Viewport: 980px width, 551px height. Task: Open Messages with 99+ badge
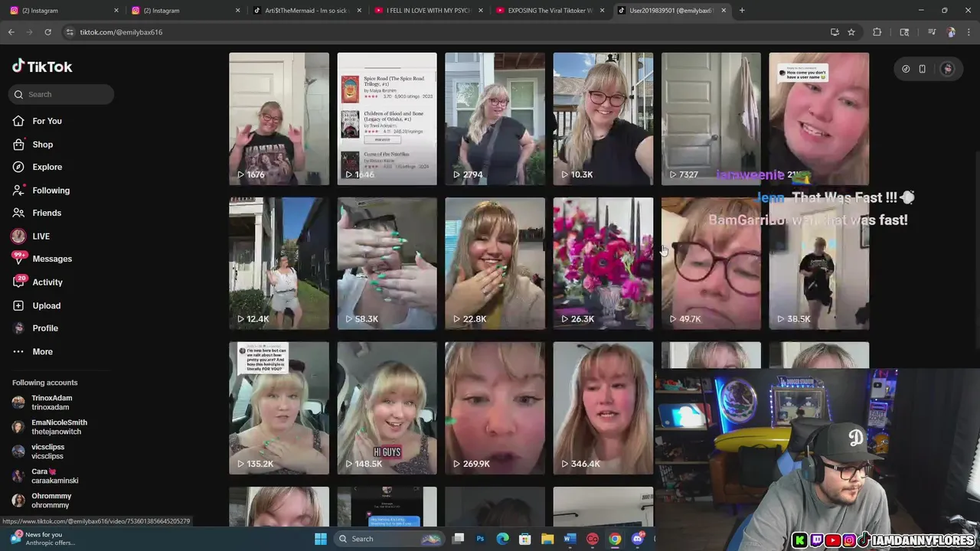point(42,259)
